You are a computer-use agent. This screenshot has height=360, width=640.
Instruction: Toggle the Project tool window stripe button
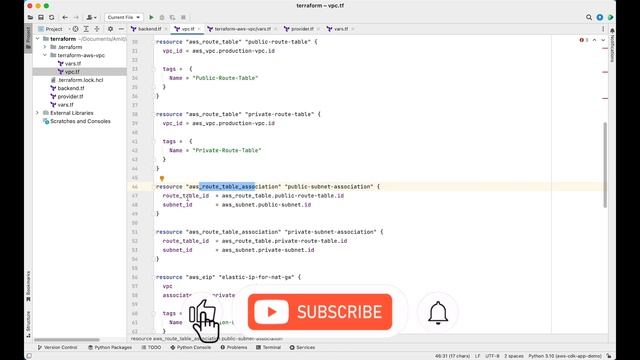tap(28, 38)
